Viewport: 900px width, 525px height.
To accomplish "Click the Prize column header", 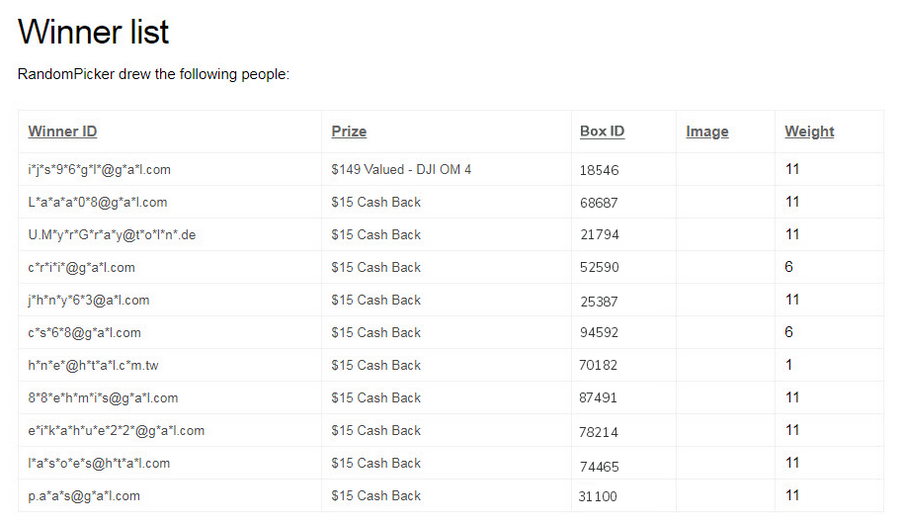I will point(349,131).
